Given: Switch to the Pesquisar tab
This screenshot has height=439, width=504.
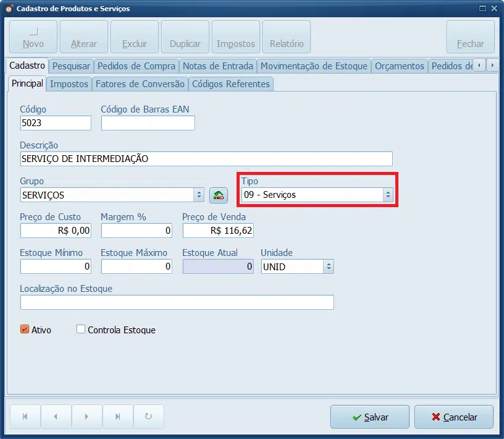Looking at the screenshot, I should pos(72,66).
